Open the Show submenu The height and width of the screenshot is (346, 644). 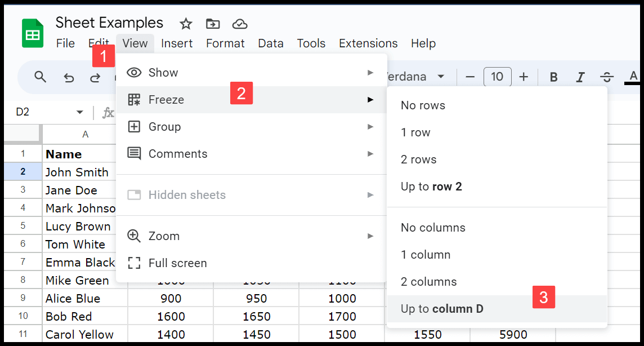(252, 73)
